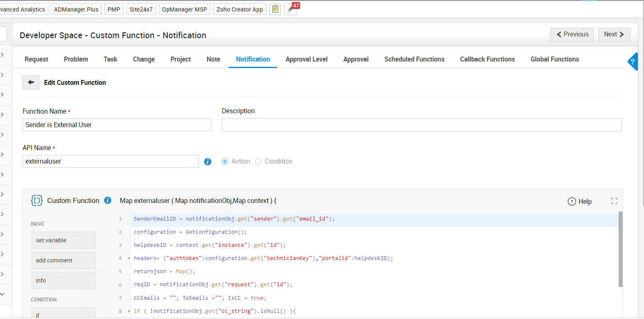
Task: Click the back arrow beside Edit Custom Function
Action: pos(31,82)
